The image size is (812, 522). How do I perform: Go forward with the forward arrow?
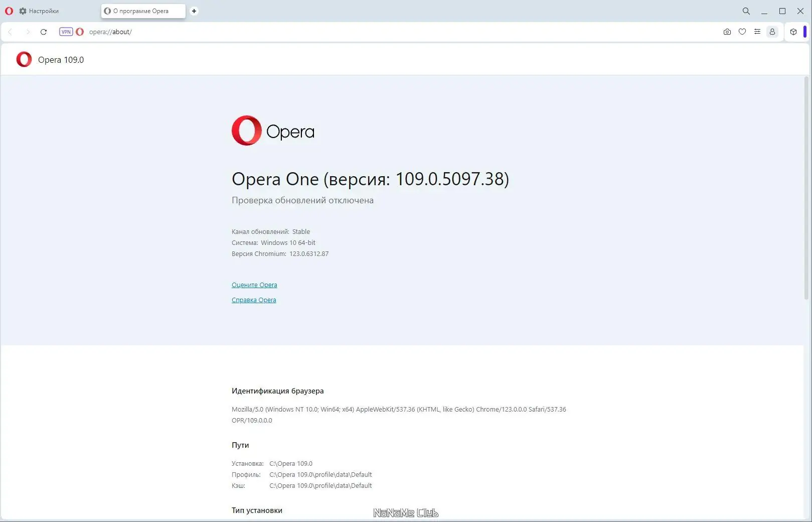pos(28,32)
